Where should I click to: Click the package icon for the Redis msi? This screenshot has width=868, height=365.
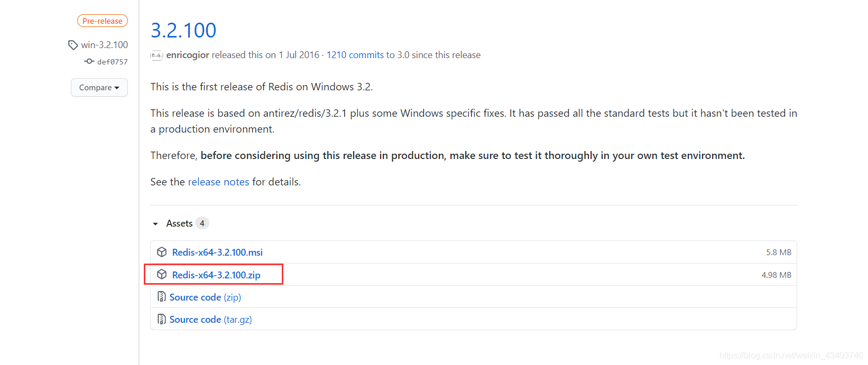(162, 252)
